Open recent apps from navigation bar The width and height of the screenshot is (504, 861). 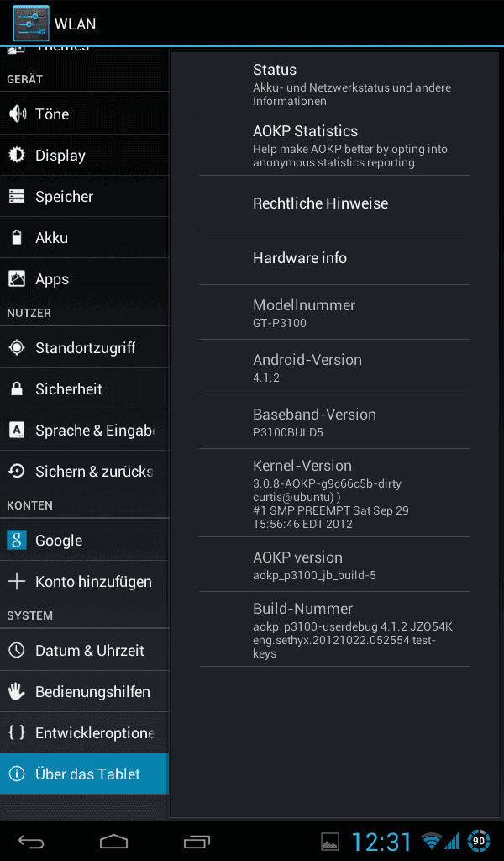(197, 841)
